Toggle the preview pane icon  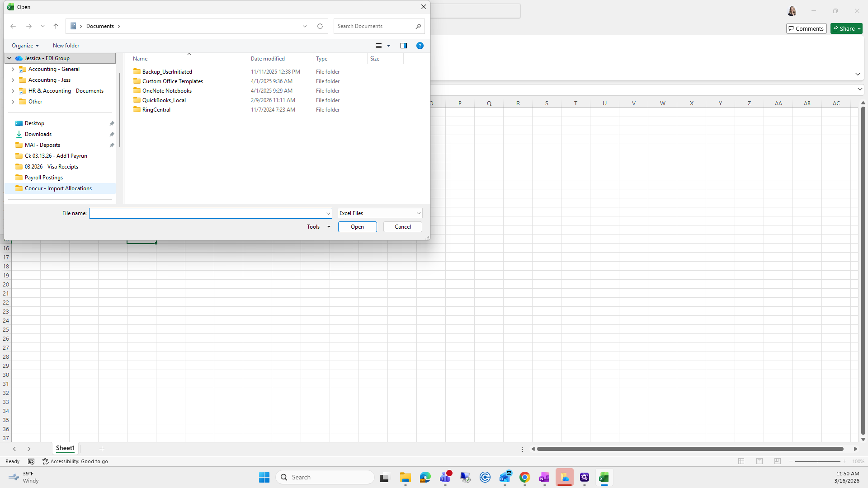(404, 46)
